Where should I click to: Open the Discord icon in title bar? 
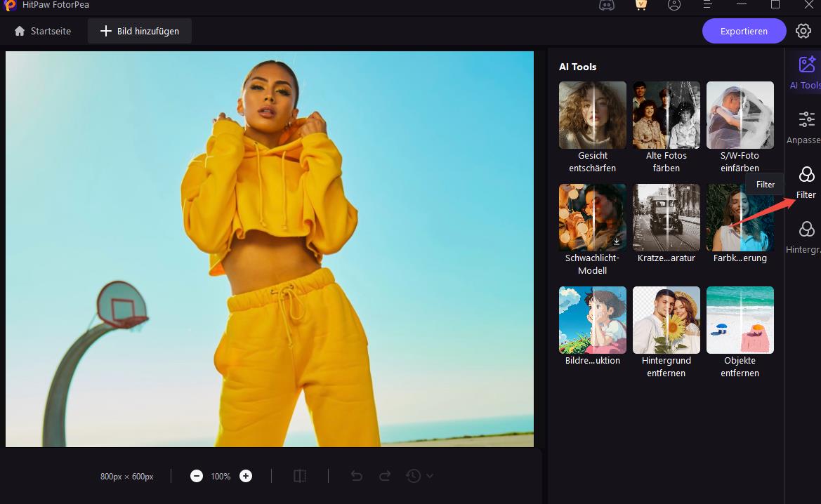click(x=606, y=5)
